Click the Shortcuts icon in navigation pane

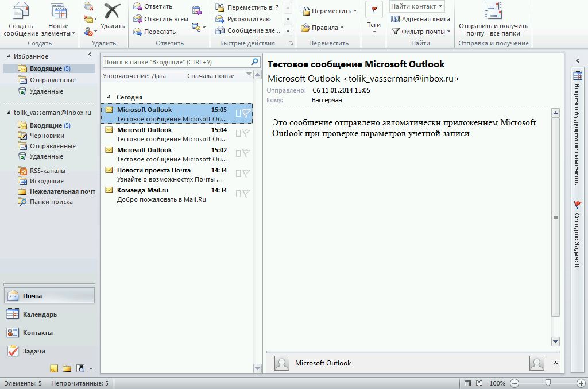[80, 368]
